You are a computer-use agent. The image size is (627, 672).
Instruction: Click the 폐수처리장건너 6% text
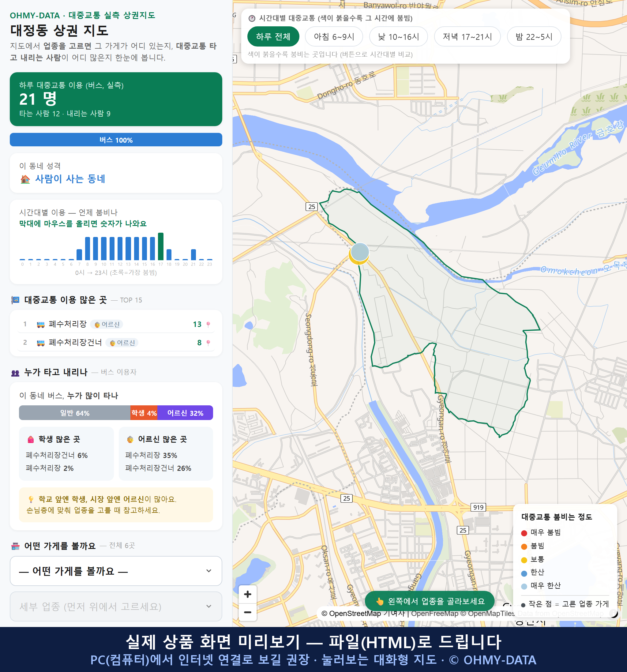(x=57, y=455)
